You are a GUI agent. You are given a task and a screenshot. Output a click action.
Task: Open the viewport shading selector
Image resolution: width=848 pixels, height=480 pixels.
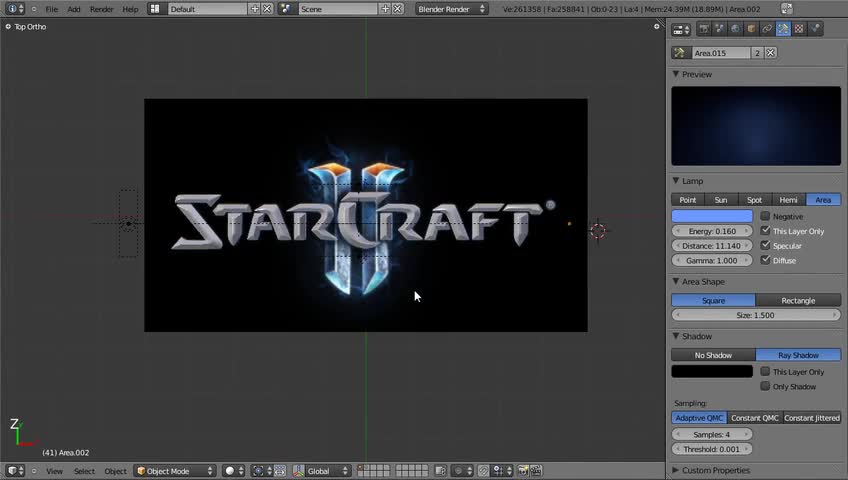click(234, 471)
